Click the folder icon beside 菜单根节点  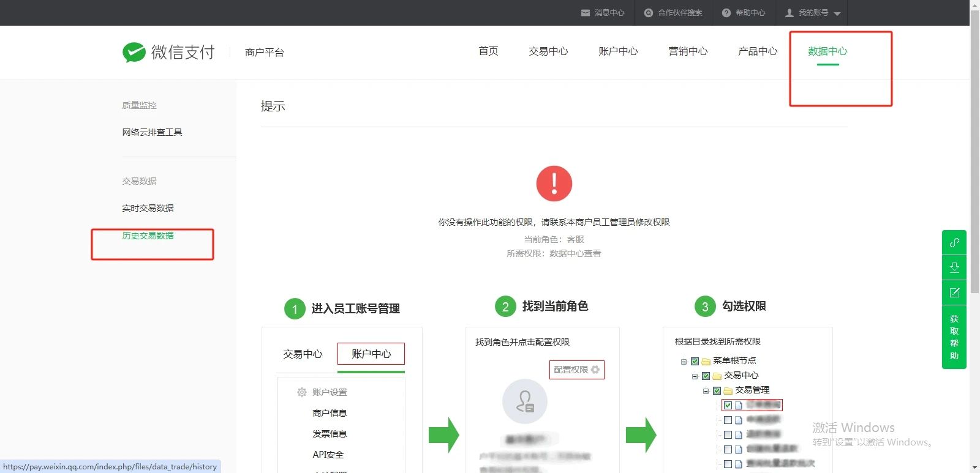pos(706,361)
